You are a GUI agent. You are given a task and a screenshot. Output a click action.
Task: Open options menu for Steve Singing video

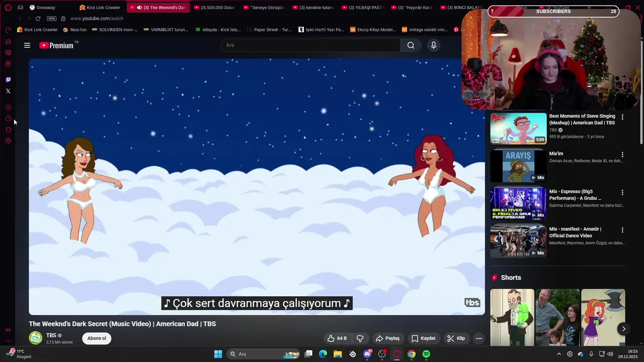[622, 117]
